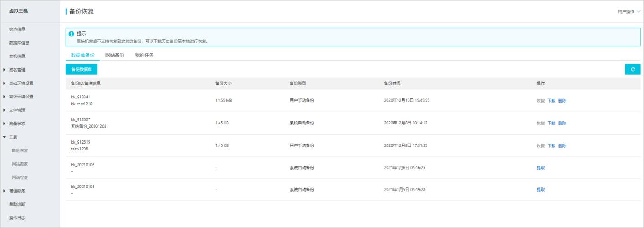Click the 11.55 MB size value
The image size is (644, 228).
click(224, 101)
